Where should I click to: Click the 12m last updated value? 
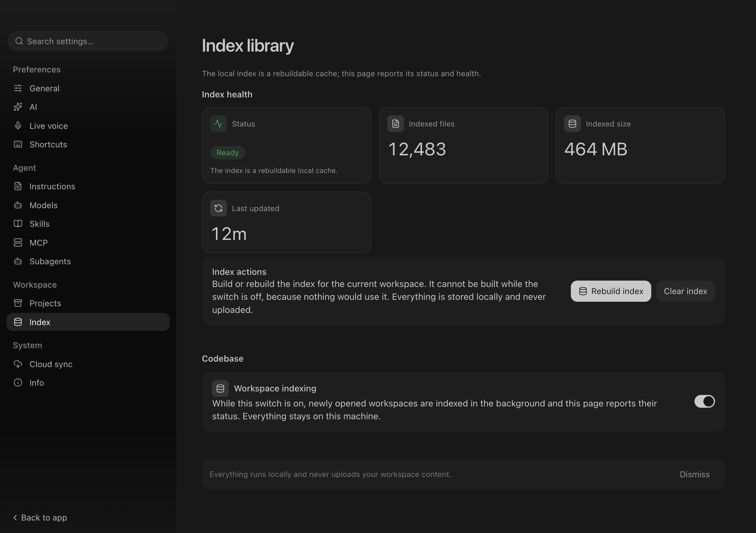[229, 234]
